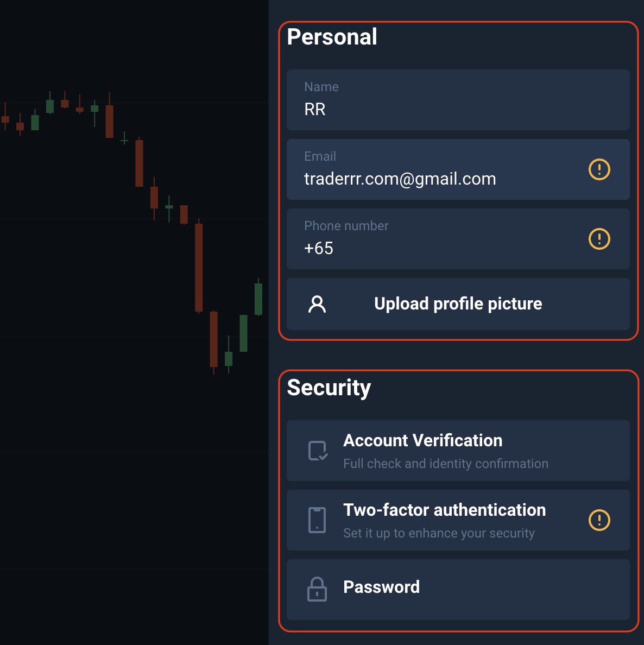Screen dimensions: 644x645
Task: Click the Phone number field
Action: (x=434, y=239)
